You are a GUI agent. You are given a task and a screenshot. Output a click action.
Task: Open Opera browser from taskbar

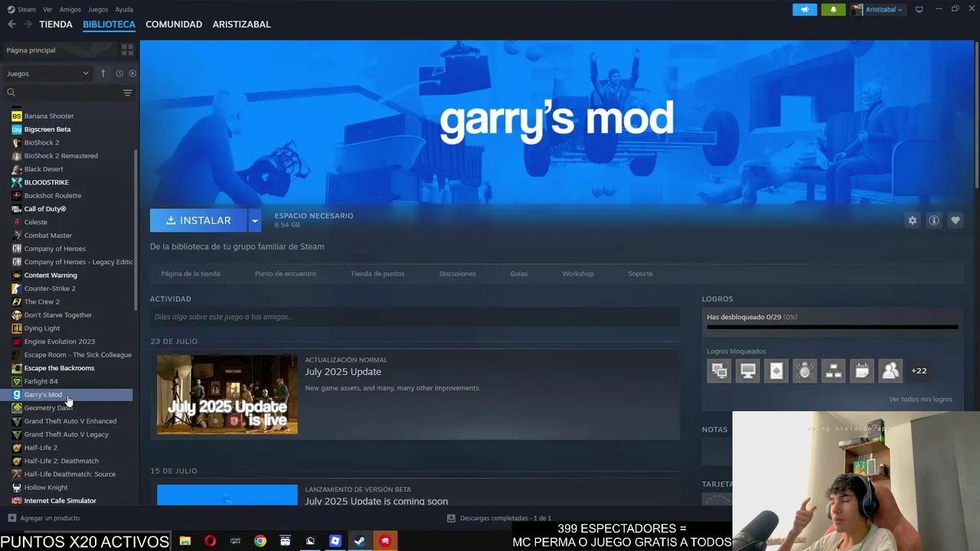click(x=210, y=541)
